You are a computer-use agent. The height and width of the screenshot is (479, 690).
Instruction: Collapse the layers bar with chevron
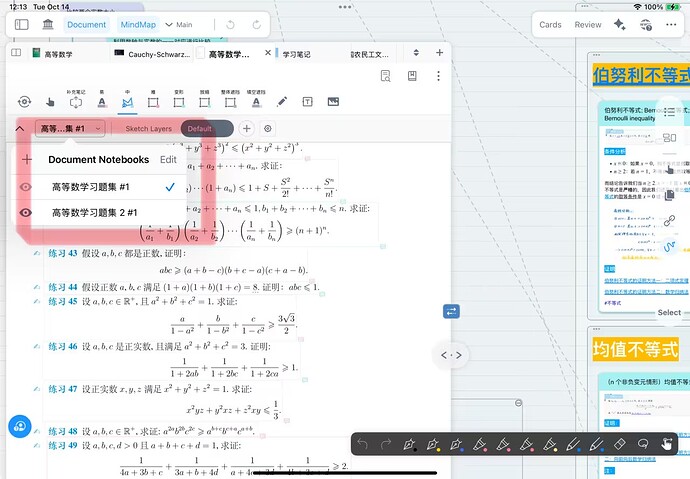(x=19, y=129)
